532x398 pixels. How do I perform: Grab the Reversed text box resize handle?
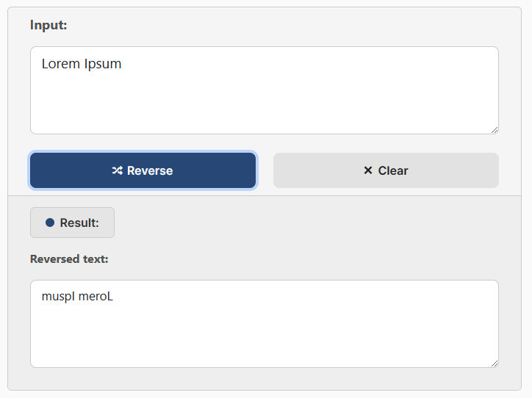(495, 363)
